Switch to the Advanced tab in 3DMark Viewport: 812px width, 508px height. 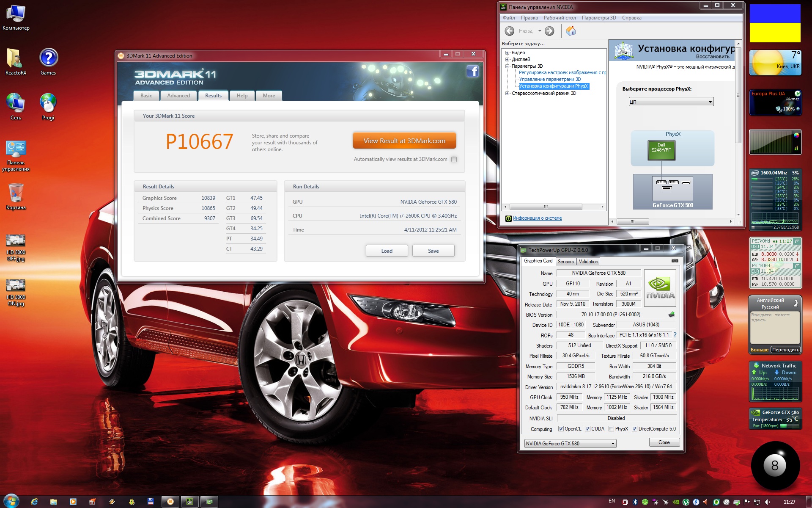178,96
